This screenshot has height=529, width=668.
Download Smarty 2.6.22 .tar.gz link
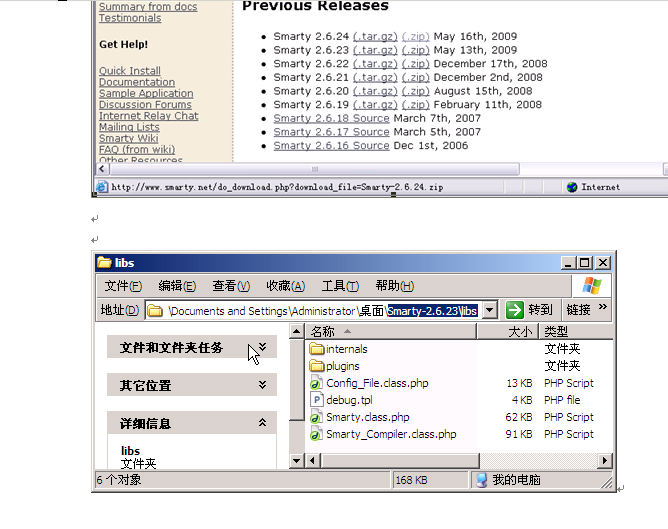coord(375,64)
